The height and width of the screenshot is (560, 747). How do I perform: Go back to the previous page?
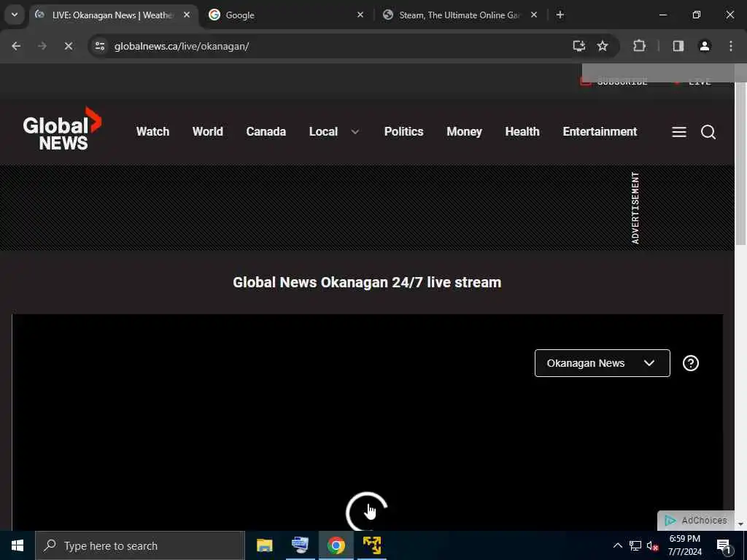(x=16, y=46)
